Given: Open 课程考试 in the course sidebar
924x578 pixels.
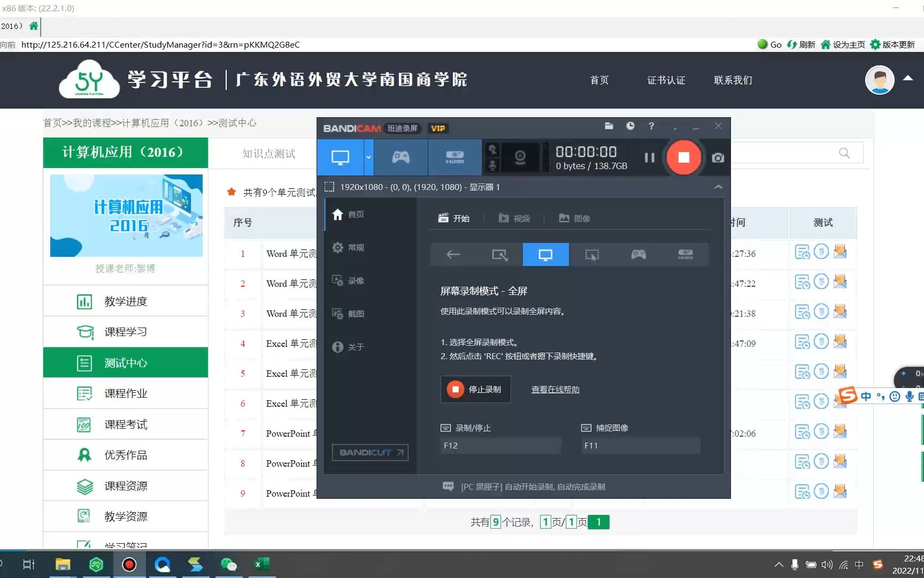Looking at the screenshot, I should [x=125, y=424].
